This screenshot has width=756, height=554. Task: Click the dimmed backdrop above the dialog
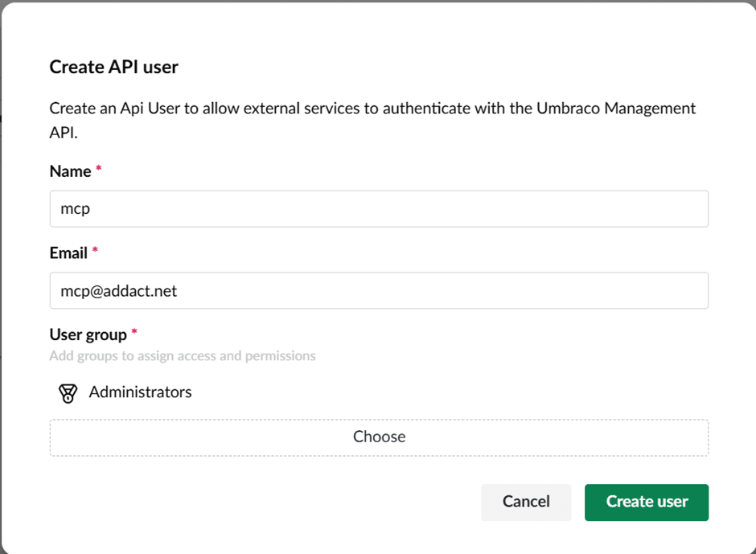378,1
